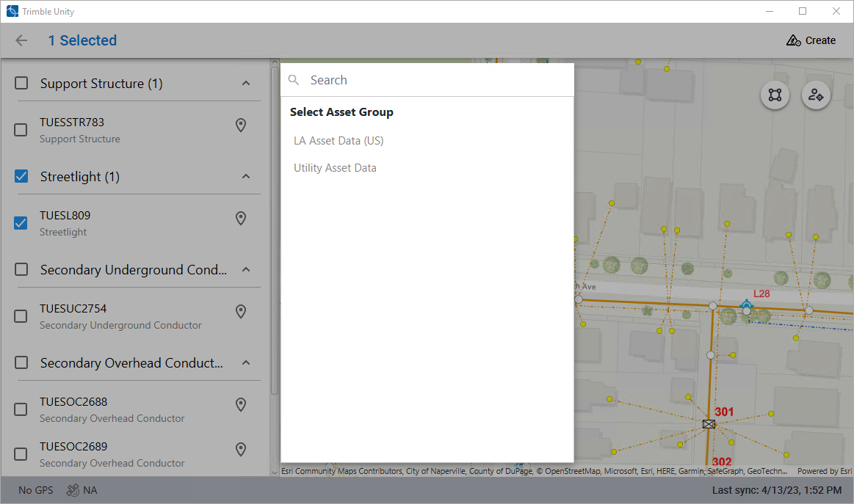Select the TUESUC2754 conductor checkbox
This screenshot has width=854, height=504.
pos(21,316)
